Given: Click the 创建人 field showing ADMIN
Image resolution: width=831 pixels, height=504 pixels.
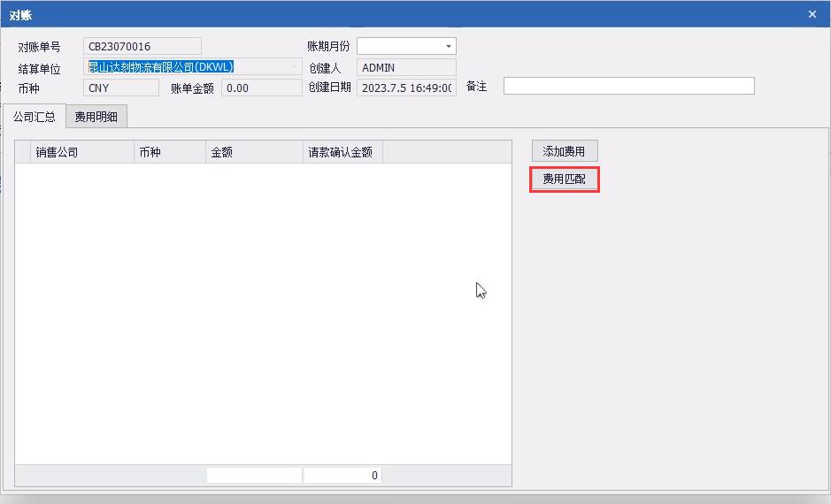Looking at the screenshot, I should click(406, 68).
